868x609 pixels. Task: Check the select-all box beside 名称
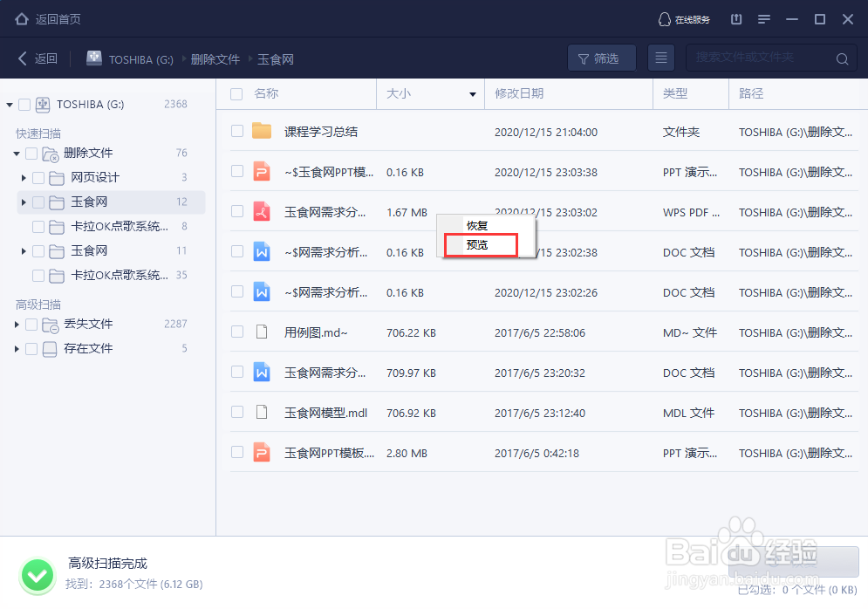pos(236,94)
